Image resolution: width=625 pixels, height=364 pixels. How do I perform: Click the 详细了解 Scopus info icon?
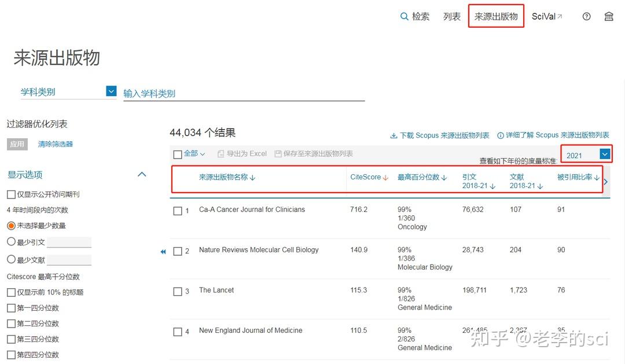(501, 135)
